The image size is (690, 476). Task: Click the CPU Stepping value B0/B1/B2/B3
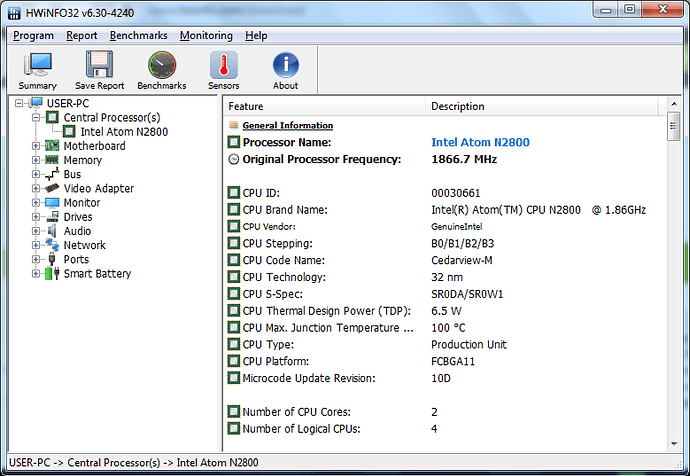[462, 243]
